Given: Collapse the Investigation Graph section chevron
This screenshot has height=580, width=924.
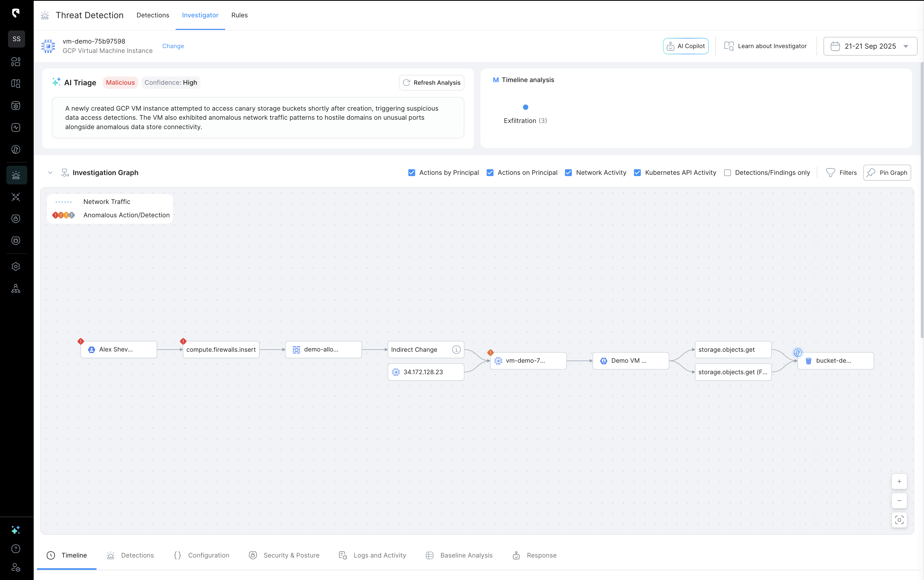Looking at the screenshot, I should [50, 173].
